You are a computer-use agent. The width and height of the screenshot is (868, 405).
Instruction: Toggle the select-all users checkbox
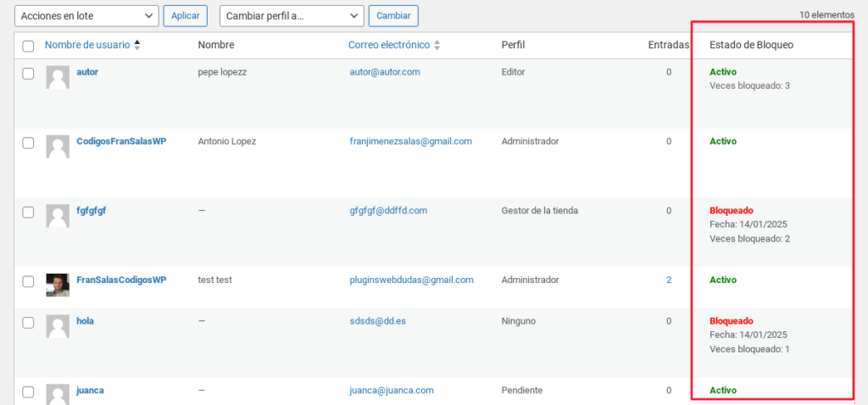[28, 46]
